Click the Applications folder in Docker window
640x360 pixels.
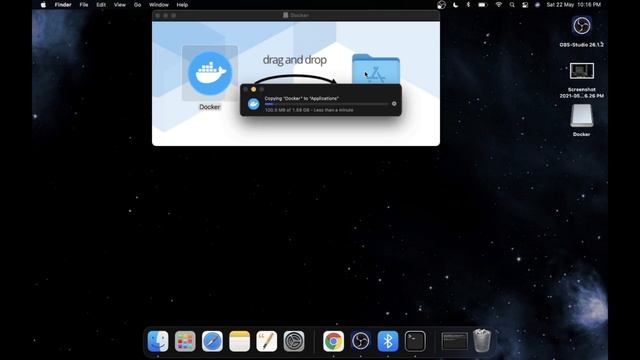point(376,69)
